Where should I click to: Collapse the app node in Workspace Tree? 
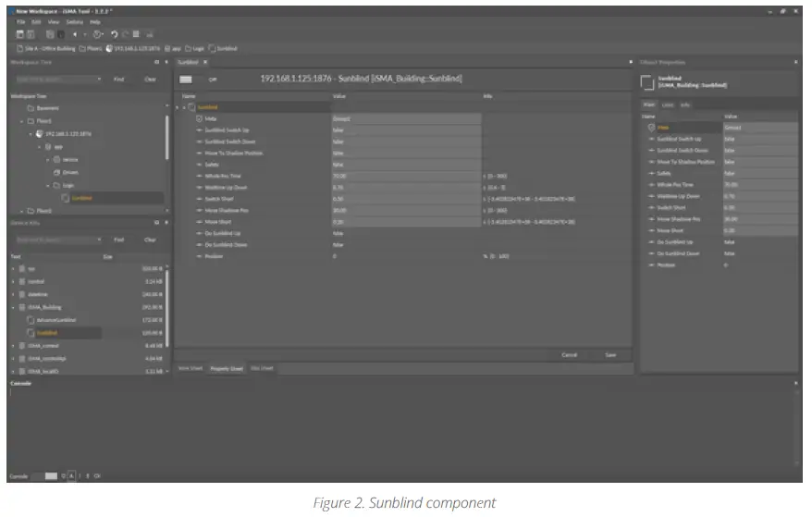click(40, 147)
